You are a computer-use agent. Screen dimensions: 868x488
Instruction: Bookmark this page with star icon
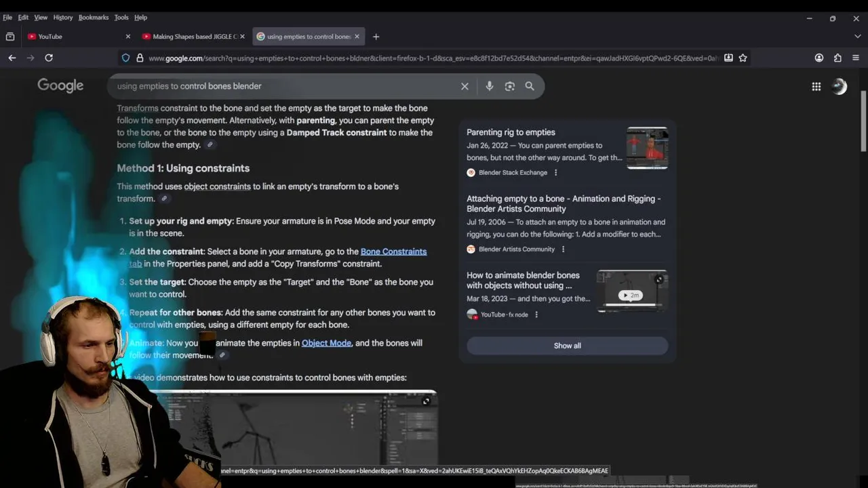coord(743,58)
